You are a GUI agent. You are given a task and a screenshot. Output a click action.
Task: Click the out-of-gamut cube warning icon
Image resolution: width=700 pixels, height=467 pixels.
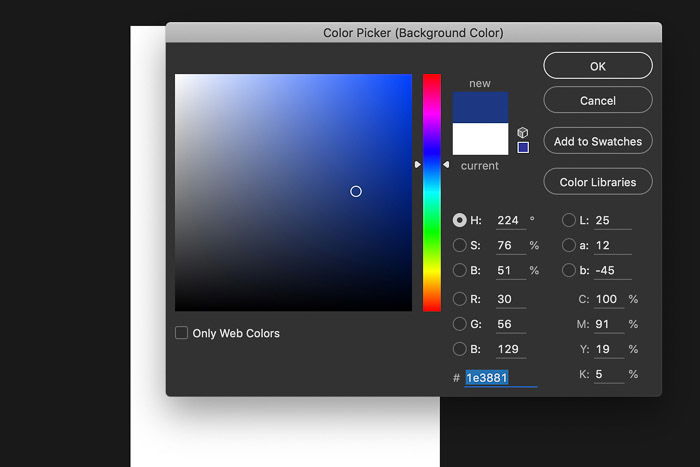click(523, 133)
